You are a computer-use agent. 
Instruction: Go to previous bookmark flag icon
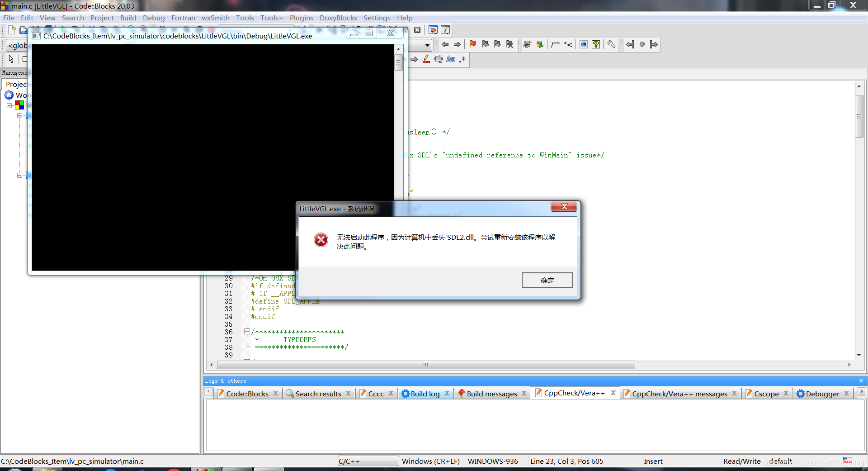click(485, 44)
